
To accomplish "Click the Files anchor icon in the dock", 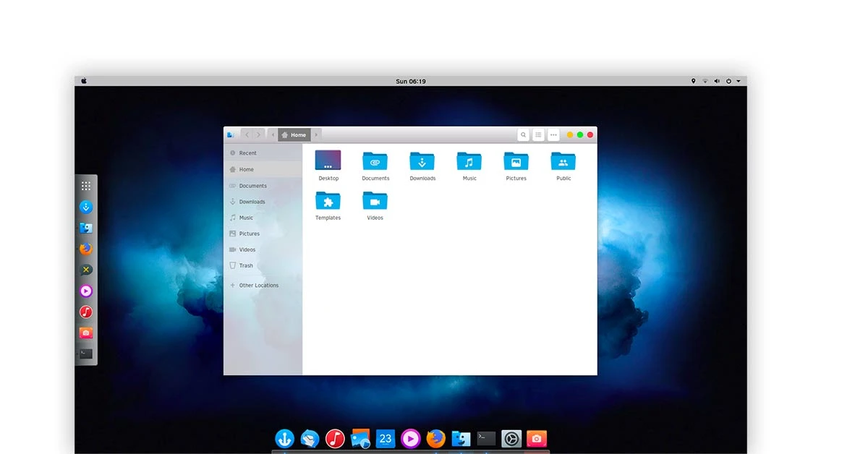I will [x=285, y=438].
